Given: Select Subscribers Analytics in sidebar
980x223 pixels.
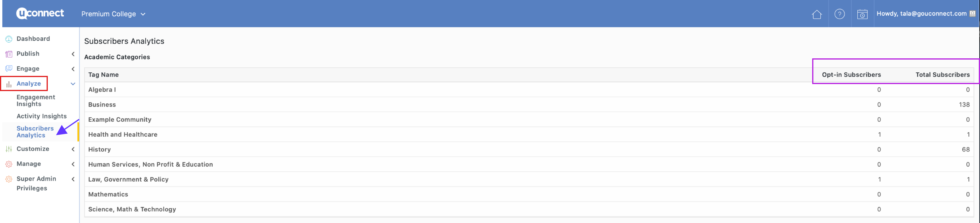Looking at the screenshot, I should tap(35, 132).
